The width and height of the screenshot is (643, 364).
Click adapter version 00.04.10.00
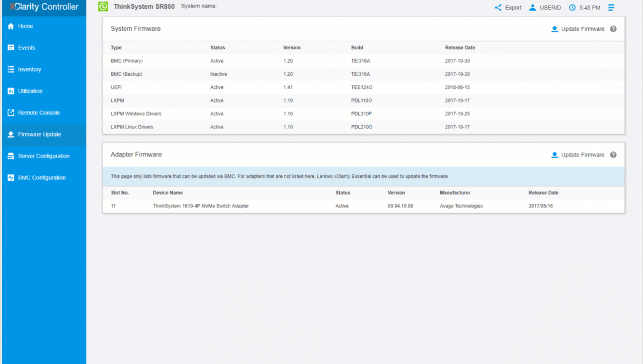pyautogui.click(x=400, y=206)
